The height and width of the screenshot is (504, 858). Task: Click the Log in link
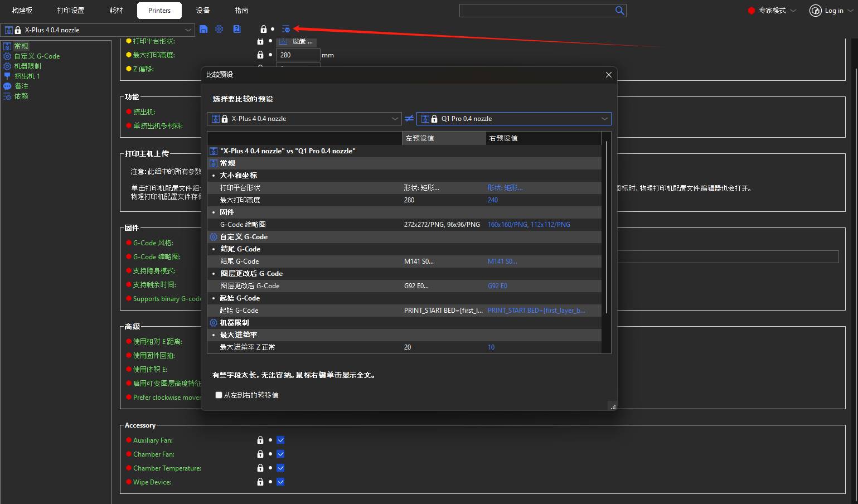pyautogui.click(x=834, y=11)
